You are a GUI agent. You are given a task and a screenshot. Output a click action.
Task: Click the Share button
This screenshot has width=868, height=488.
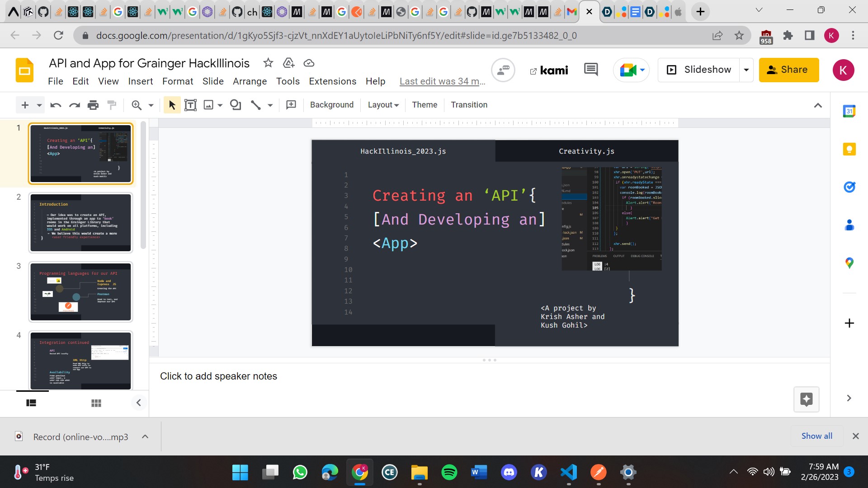(x=788, y=70)
